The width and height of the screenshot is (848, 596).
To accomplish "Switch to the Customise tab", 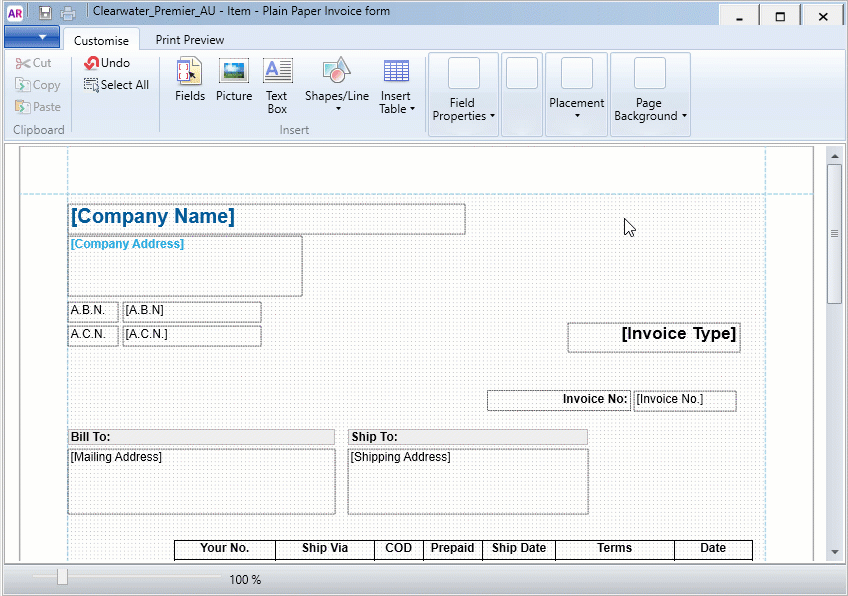I will pyautogui.click(x=101, y=41).
